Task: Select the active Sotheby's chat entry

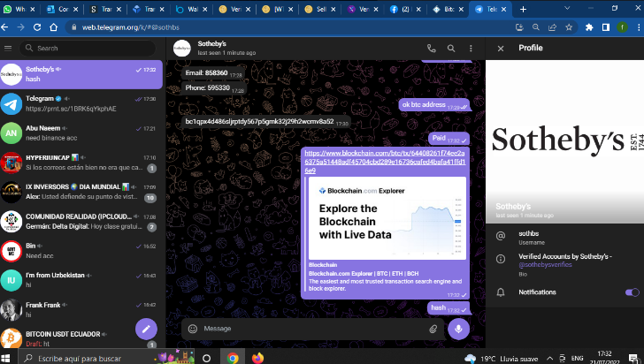Action: (x=81, y=74)
